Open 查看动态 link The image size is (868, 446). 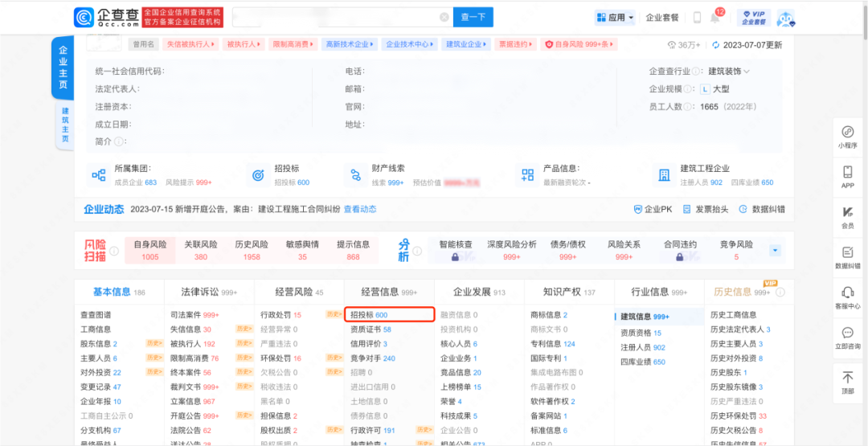(360, 209)
